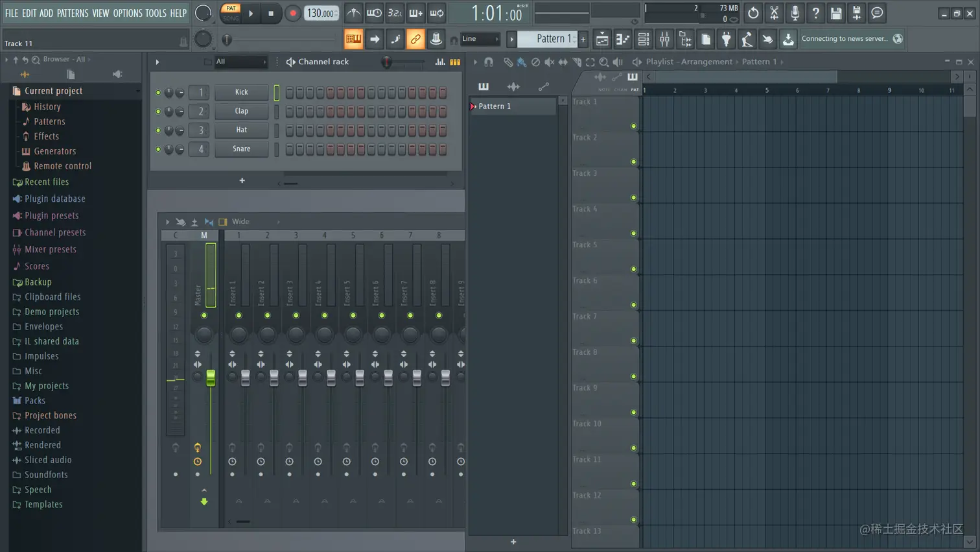Mute the Kick channel via green light
The width and height of the screenshot is (980, 552).
point(158,93)
